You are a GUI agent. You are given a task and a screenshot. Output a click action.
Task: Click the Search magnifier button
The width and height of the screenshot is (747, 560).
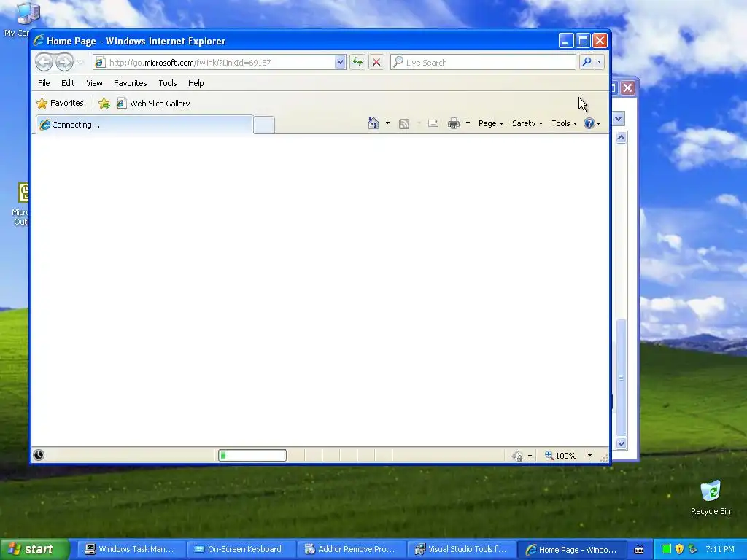pyautogui.click(x=587, y=63)
